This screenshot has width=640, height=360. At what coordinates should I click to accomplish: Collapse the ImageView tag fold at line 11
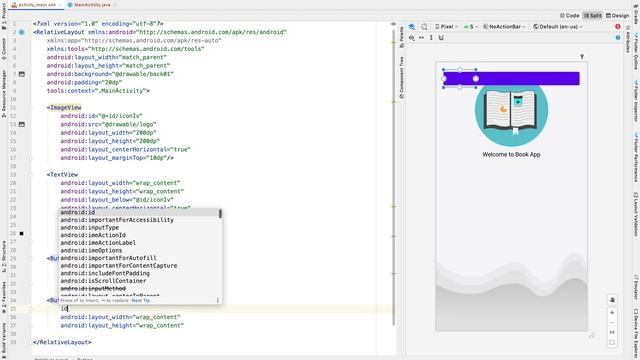[x=31, y=108]
